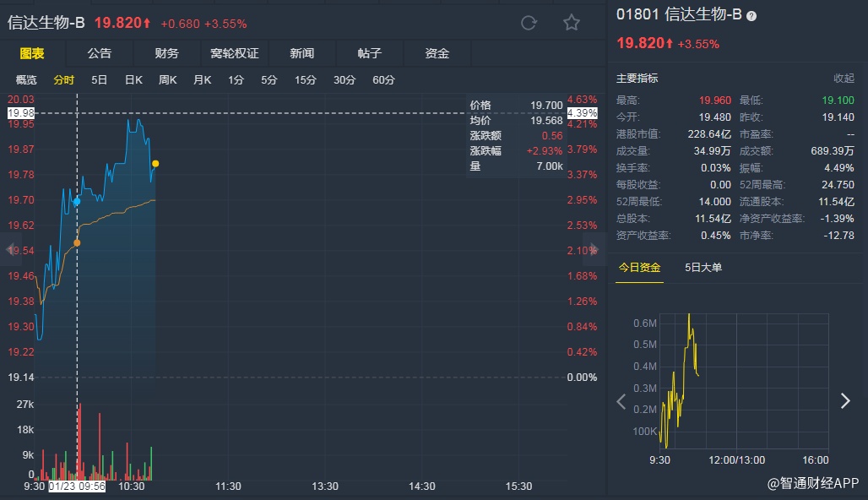Switch chart to 日K period
The height and width of the screenshot is (500, 868).
point(133,80)
